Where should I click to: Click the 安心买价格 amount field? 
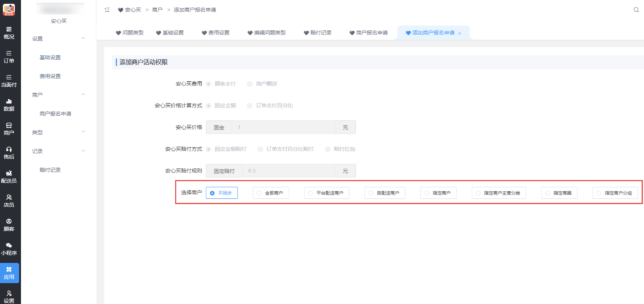click(x=284, y=127)
